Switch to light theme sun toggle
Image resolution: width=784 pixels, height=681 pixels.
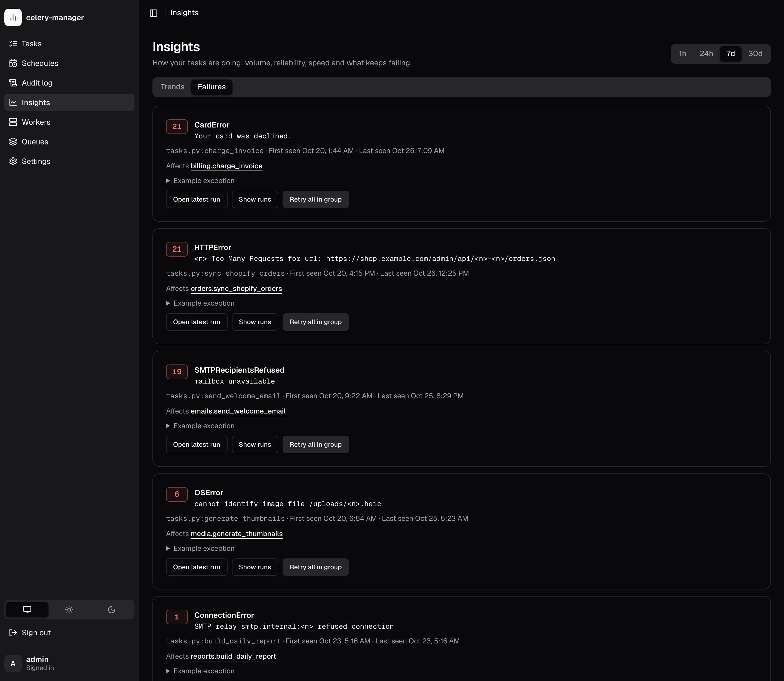click(x=69, y=610)
